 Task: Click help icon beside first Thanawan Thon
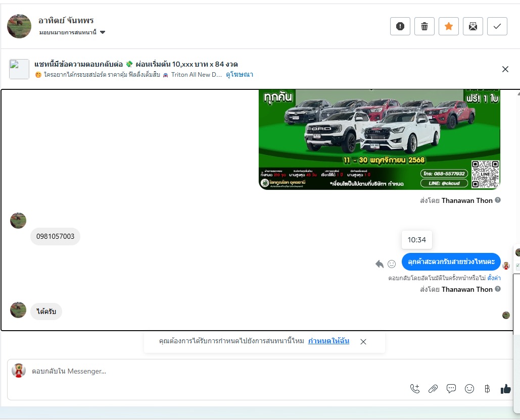tap(497, 200)
